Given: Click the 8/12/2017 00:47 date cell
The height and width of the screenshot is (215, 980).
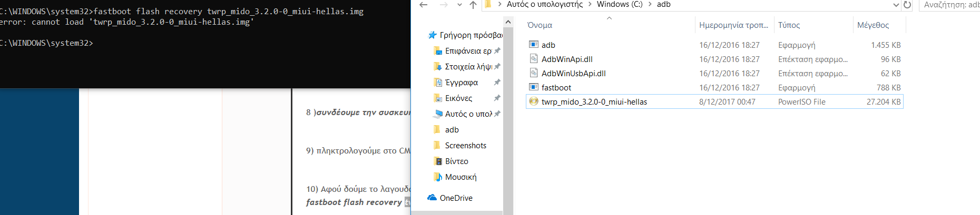Looking at the screenshot, I should [x=727, y=102].
